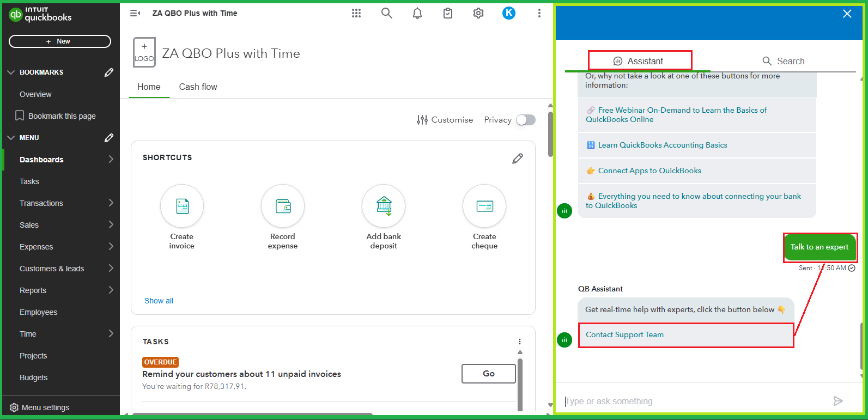Click the assistant chat scrollbar

tap(862, 346)
